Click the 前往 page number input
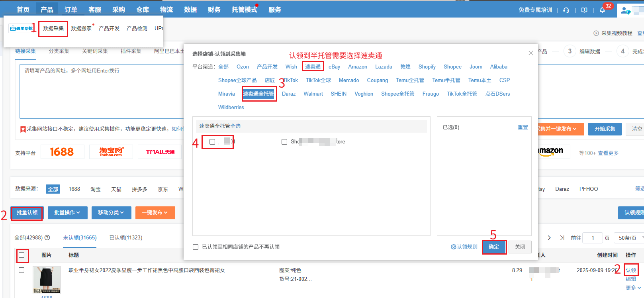Image resolution: width=644 pixels, height=298 pixels. point(593,238)
